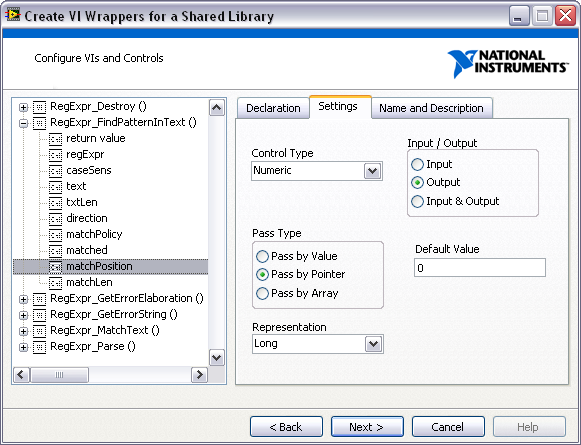Open the Representation dropdown

(373, 344)
